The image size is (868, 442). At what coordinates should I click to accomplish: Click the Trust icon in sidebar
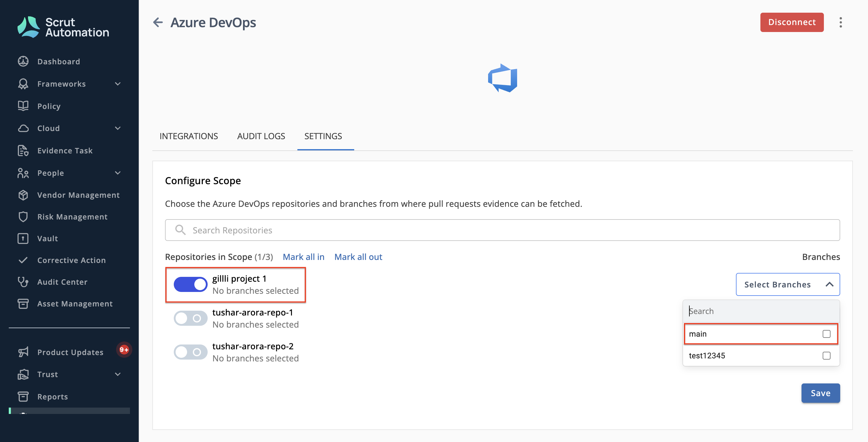[23, 374]
